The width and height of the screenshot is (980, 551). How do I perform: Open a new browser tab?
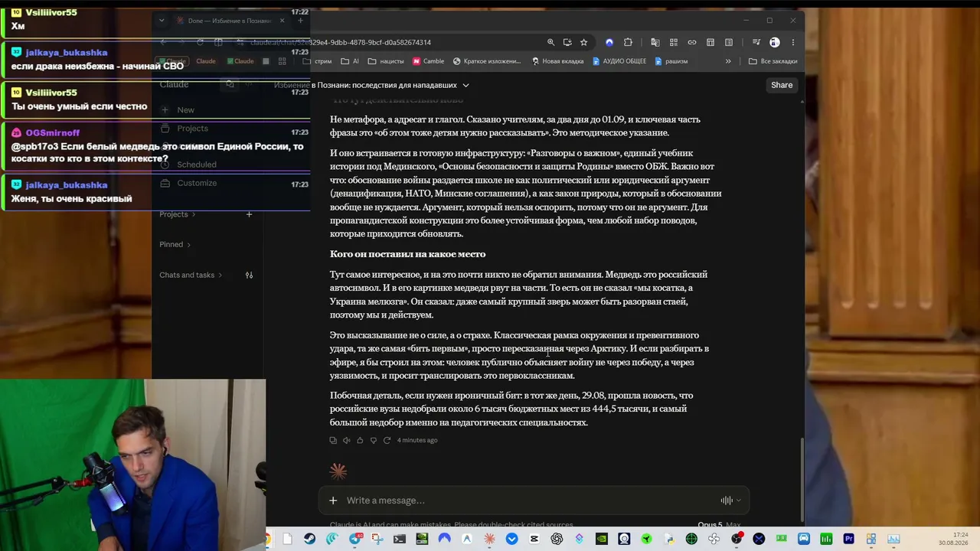tap(300, 21)
